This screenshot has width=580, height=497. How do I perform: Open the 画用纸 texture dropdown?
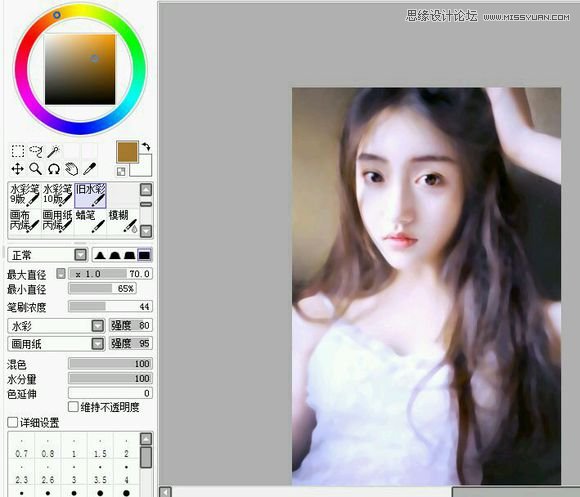click(x=56, y=344)
